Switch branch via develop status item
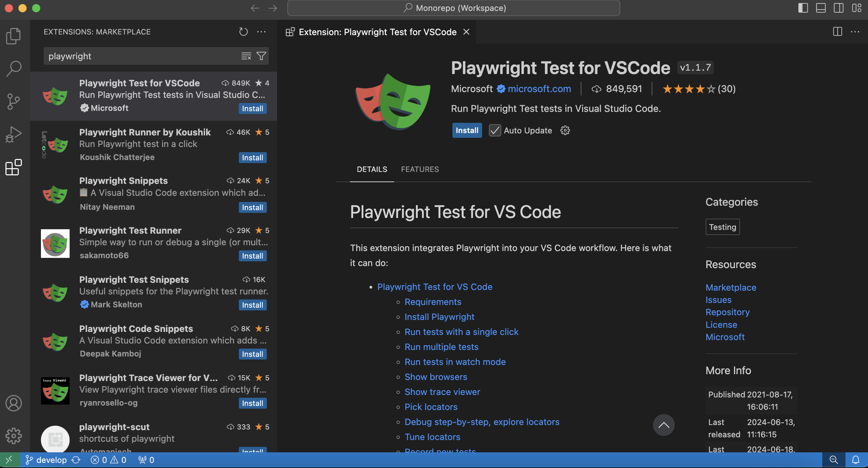 (46, 460)
